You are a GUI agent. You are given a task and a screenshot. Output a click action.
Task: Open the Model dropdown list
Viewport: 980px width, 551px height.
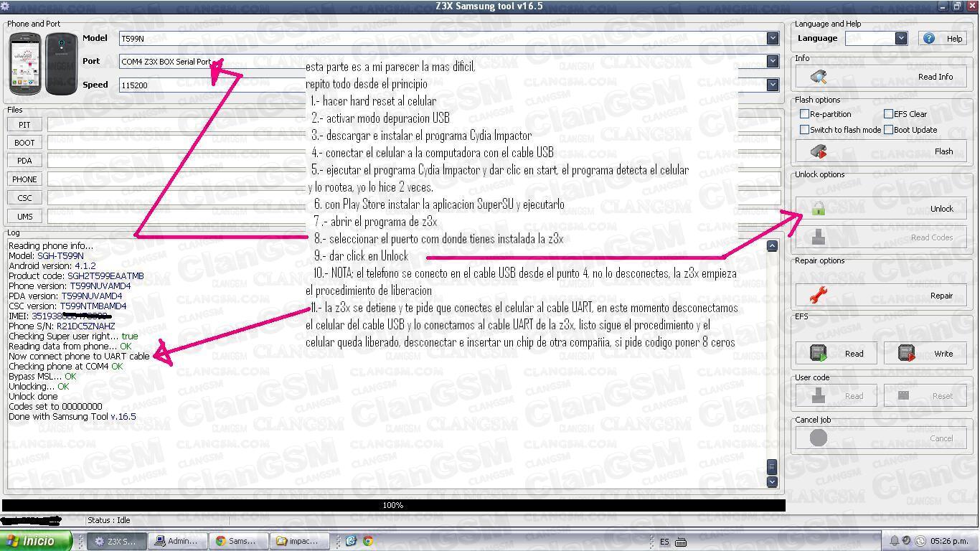tap(773, 39)
